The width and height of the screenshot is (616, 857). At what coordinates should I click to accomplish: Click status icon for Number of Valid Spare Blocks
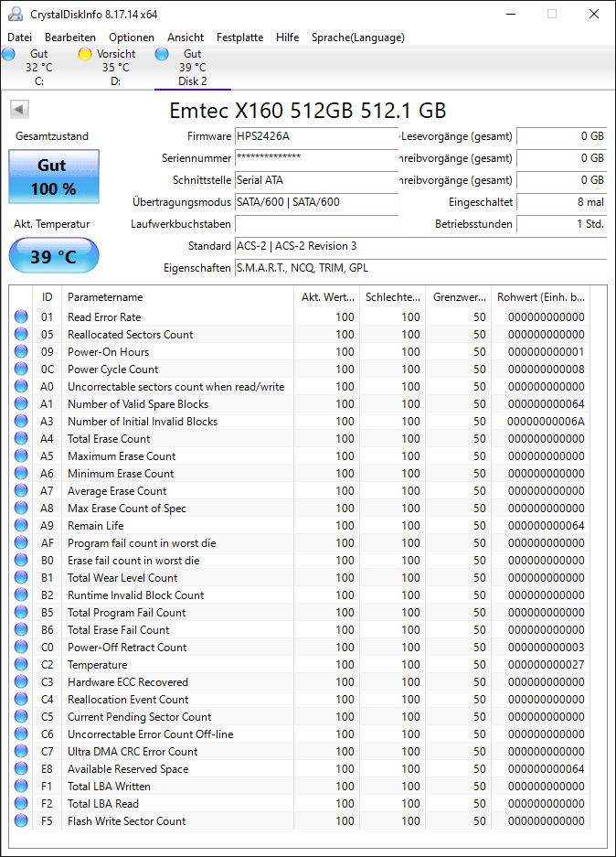[21, 403]
